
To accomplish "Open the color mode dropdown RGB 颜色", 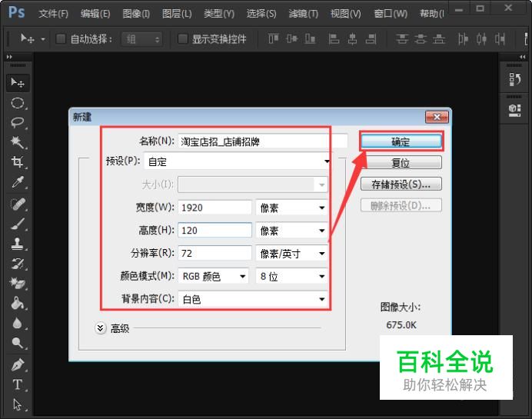I will [214, 277].
